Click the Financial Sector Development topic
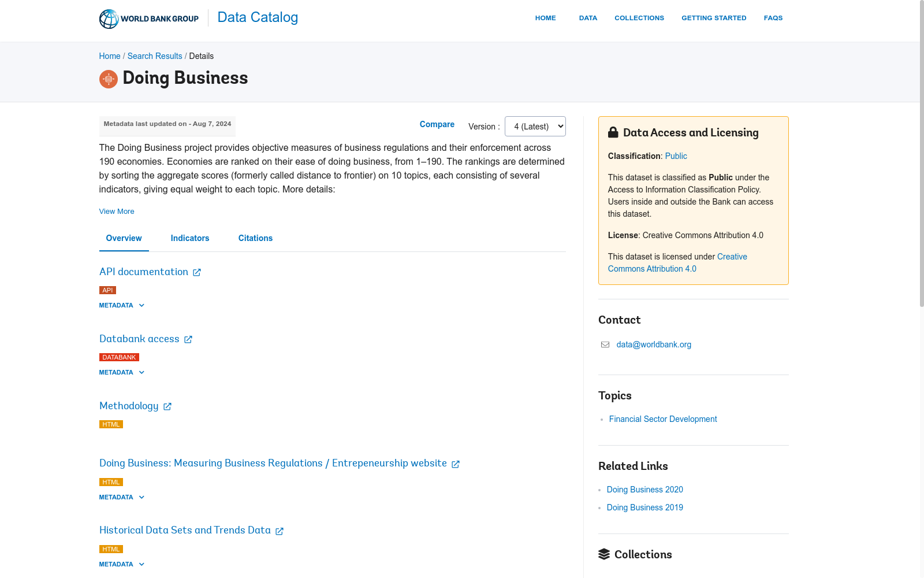This screenshot has width=924, height=578. pos(663,419)
